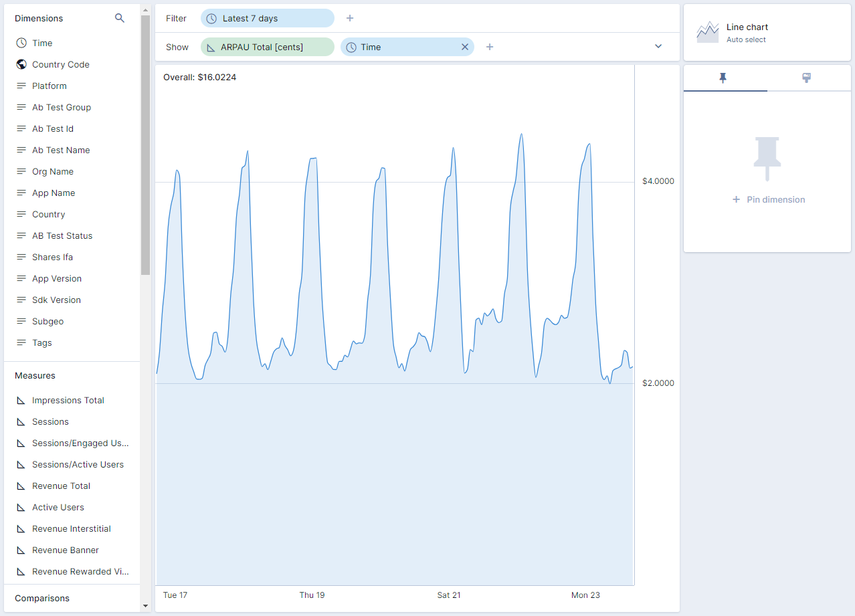
Task: Click the Thu 19 axis label
Action: 312,595
